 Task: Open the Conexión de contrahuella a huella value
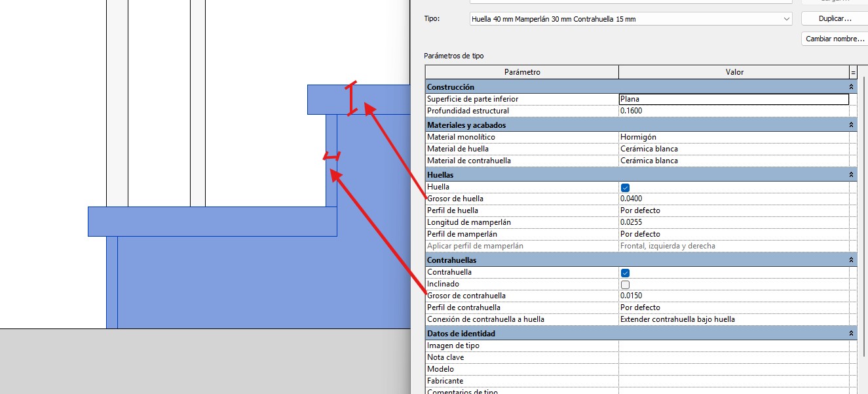coord(733,319)
